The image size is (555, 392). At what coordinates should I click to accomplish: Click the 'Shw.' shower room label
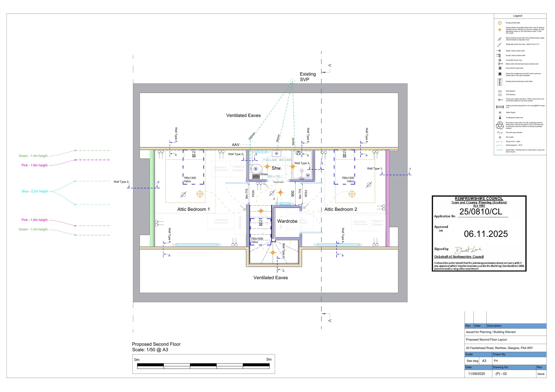tap(277, 168)
